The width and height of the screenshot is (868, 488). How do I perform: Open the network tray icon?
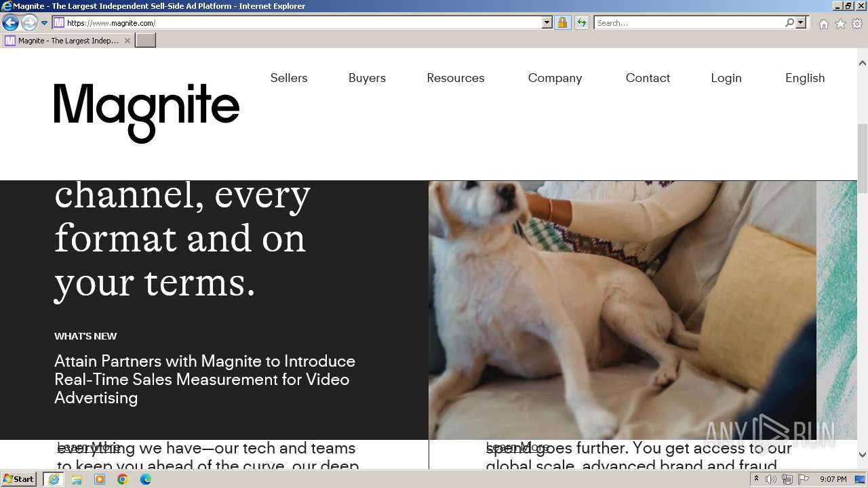pyautogui.click(x=787, y=479)
